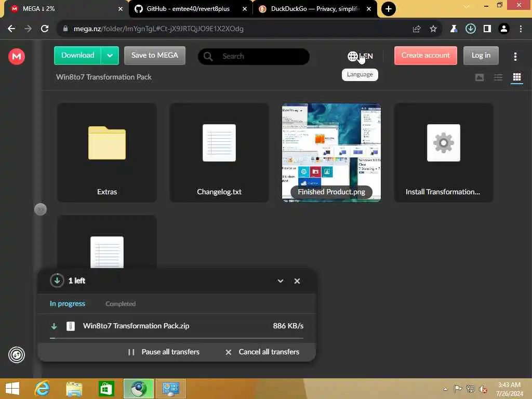This screenshot has width=532, height=399.
Task: Select the grid view icon
Action: [517, 77]
